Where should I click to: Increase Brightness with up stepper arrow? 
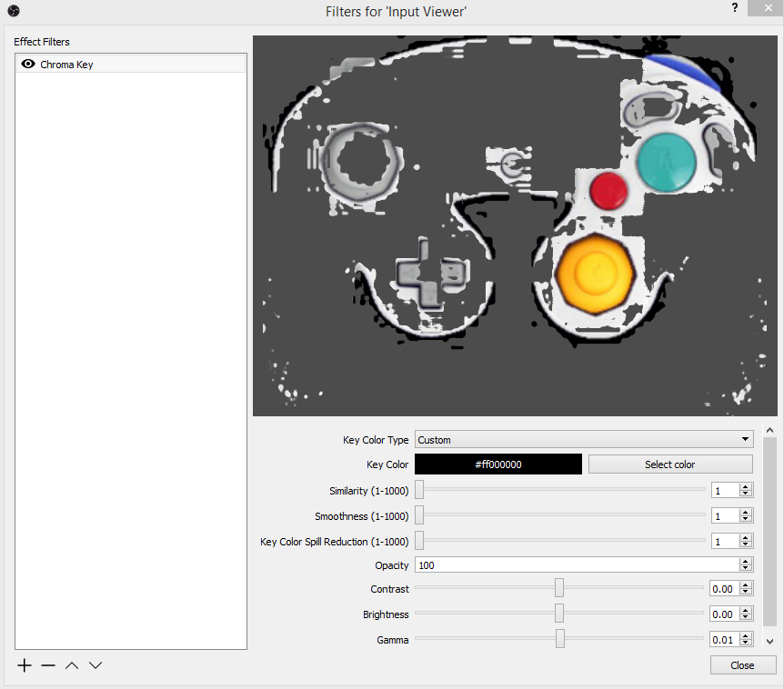(x=746, y=611)
